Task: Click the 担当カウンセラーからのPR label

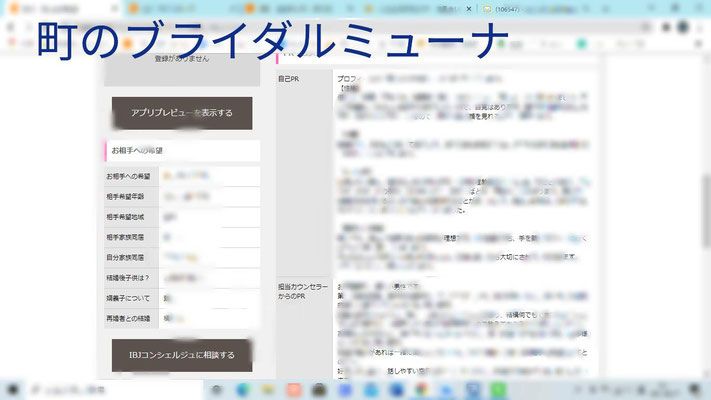Action: 302,292
